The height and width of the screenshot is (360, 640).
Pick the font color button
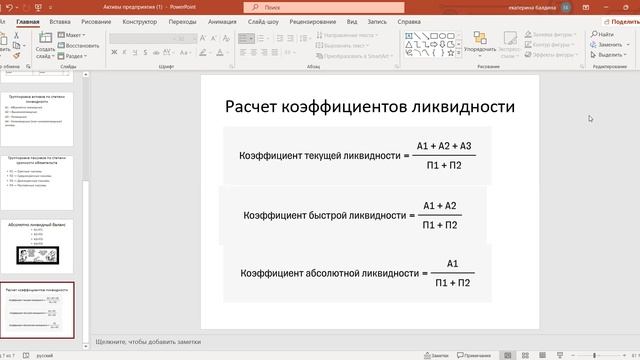220,52
